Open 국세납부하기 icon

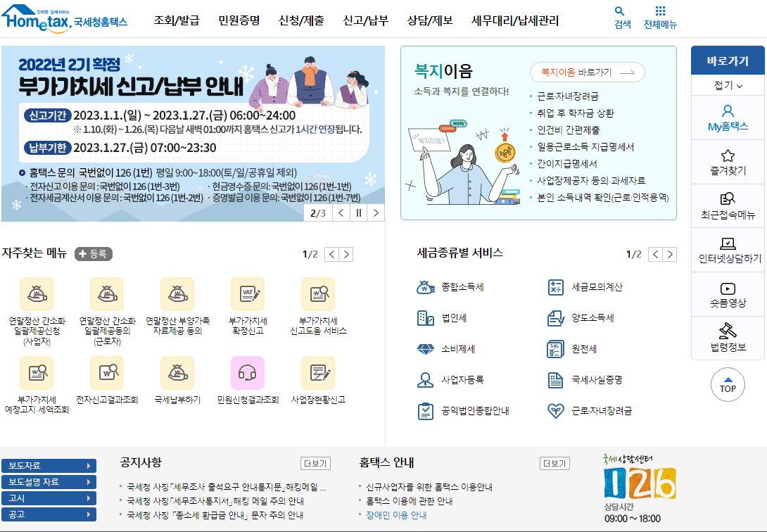click(x=177, y=373)
